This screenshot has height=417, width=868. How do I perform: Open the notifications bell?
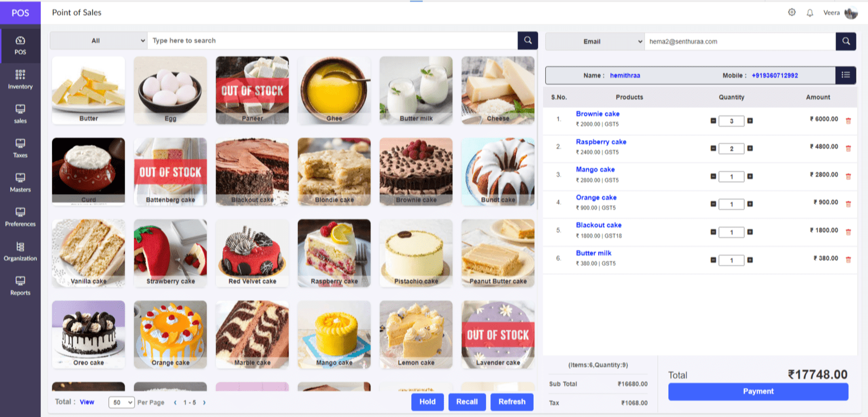pyautogui.click(x=810, y=13)
